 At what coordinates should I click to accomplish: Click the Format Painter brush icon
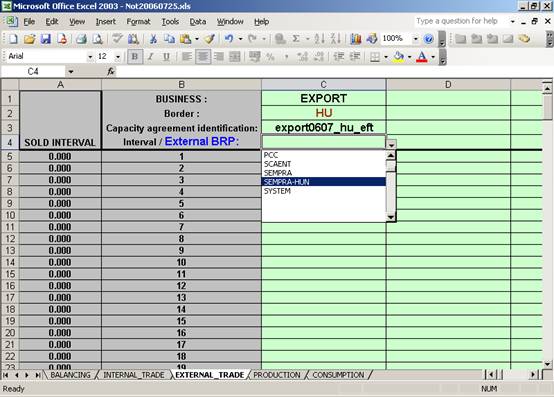coord(210,39)
